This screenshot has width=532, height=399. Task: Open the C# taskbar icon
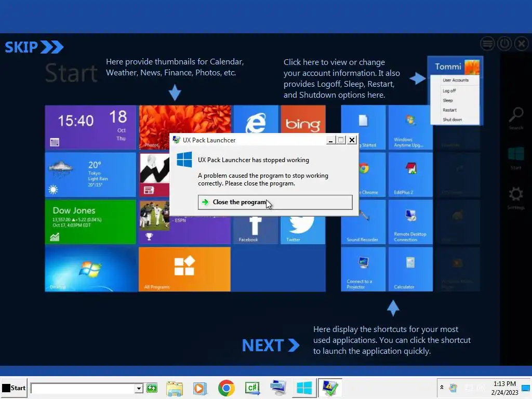[252, 388]
